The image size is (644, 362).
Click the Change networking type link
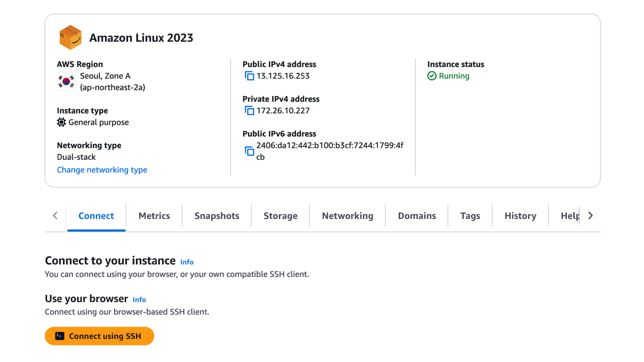(102, 170)
